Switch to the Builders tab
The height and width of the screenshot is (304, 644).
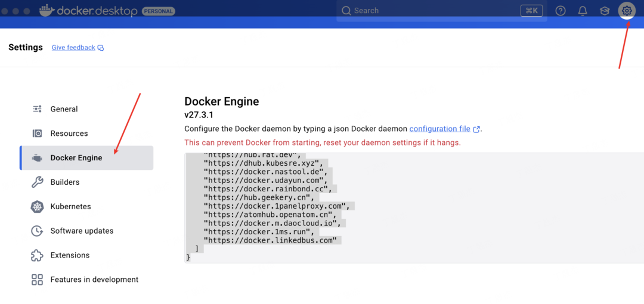point(86,182)
